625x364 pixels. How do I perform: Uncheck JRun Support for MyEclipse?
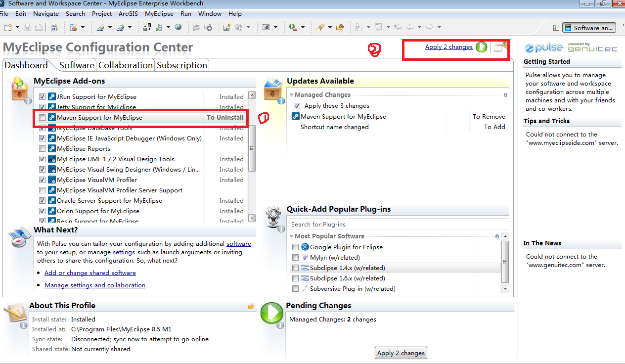42,97
